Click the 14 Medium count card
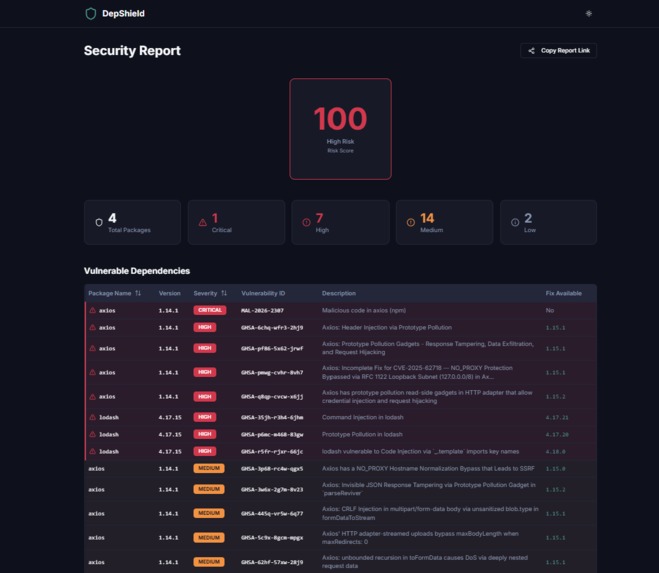The image size is (659, 573). (444, 222)
